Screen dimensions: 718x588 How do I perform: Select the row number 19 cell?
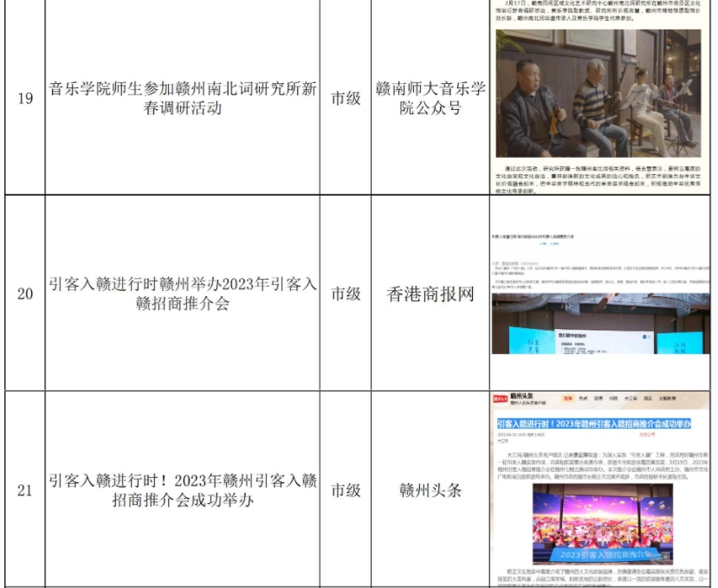pos(25,98)
